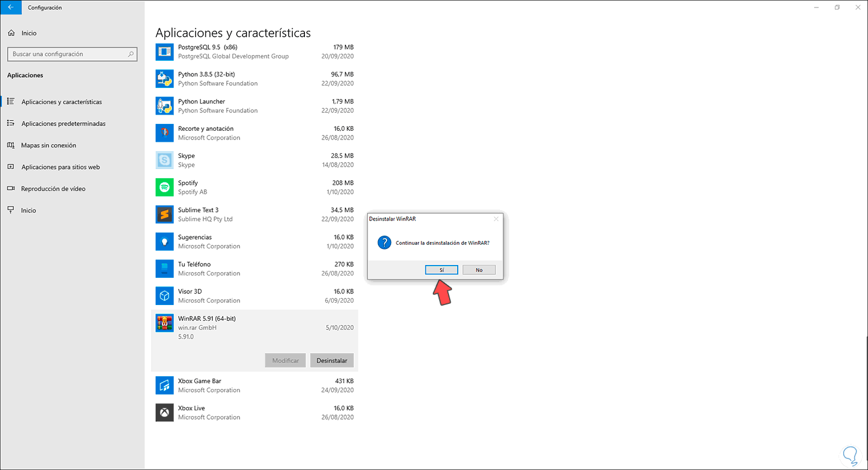Confirm uninstall with the Sí button
The image size is (868, 470).
[x=442, y=270]
